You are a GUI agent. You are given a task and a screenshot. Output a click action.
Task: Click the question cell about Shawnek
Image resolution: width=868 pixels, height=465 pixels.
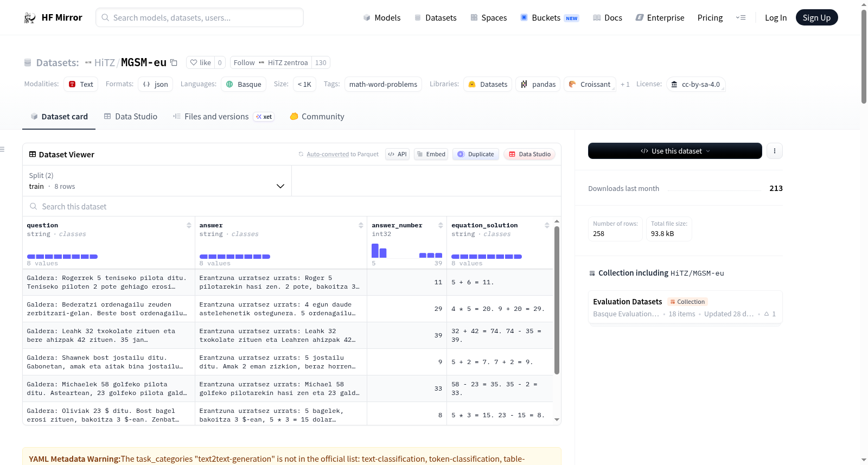click(108, 362)
